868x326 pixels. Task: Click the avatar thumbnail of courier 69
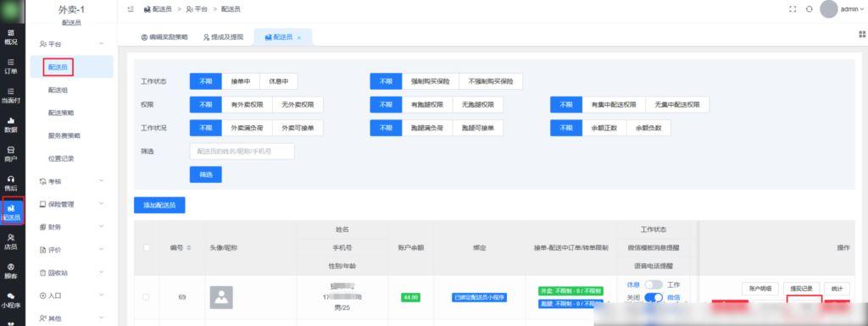pyautogui.click(x=221, y=296)
